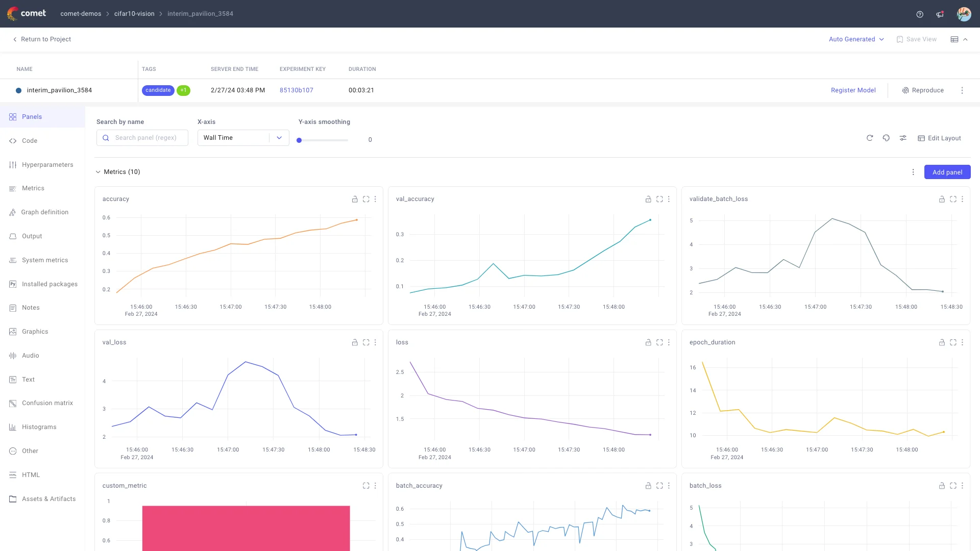
Task: Open the color palette settings icon
Action: tap(886, 138)
